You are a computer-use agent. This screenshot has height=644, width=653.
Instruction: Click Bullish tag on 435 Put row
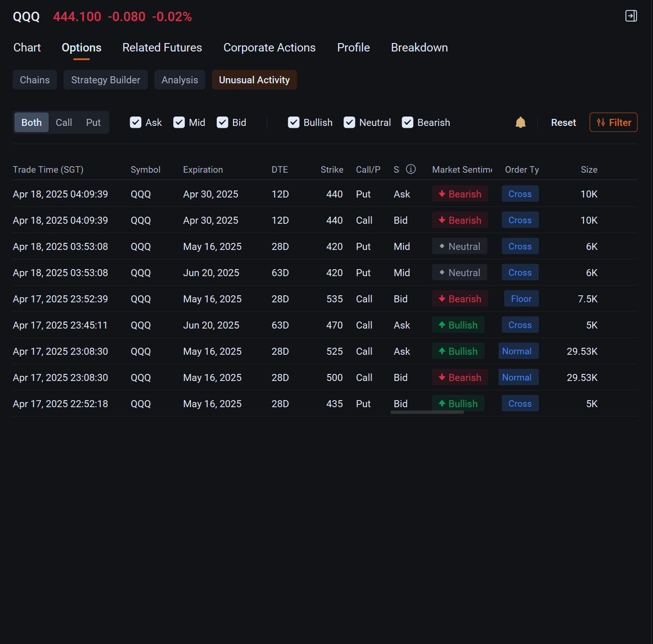458,403
